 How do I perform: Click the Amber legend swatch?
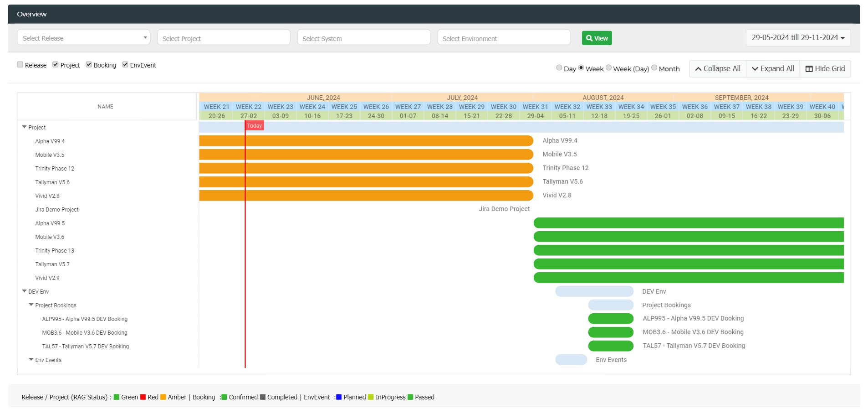click(x=163, y=397)
